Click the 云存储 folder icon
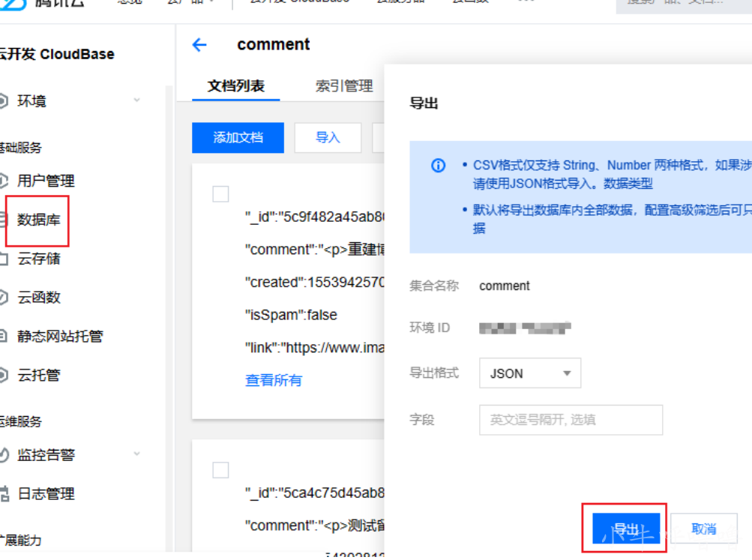The height and width of the screenshot is (560, 752). [3, 259]
